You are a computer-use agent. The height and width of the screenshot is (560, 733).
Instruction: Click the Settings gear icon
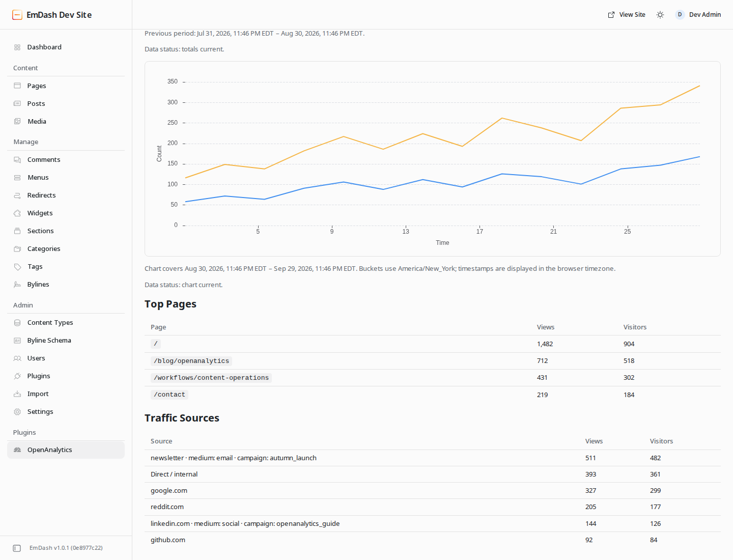pos(17,412)
